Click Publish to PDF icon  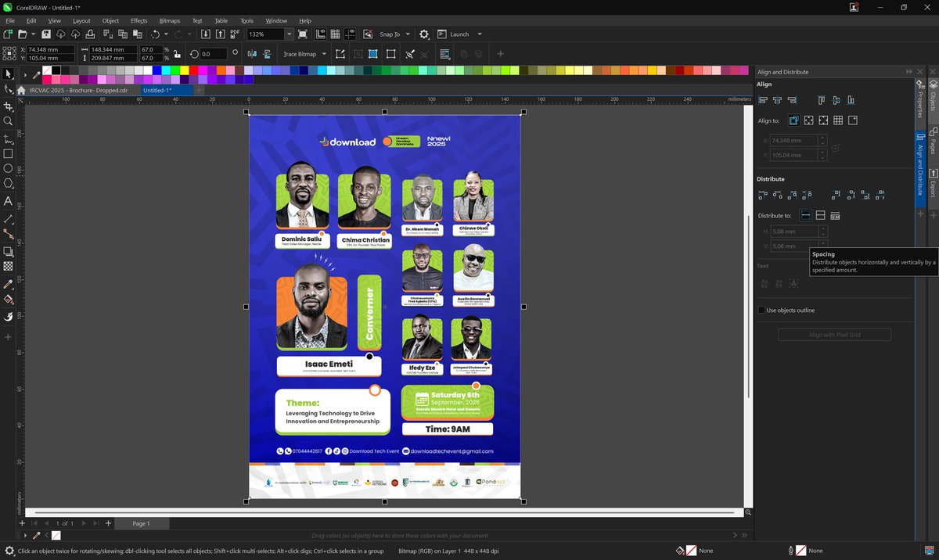(x=236, y=34)
